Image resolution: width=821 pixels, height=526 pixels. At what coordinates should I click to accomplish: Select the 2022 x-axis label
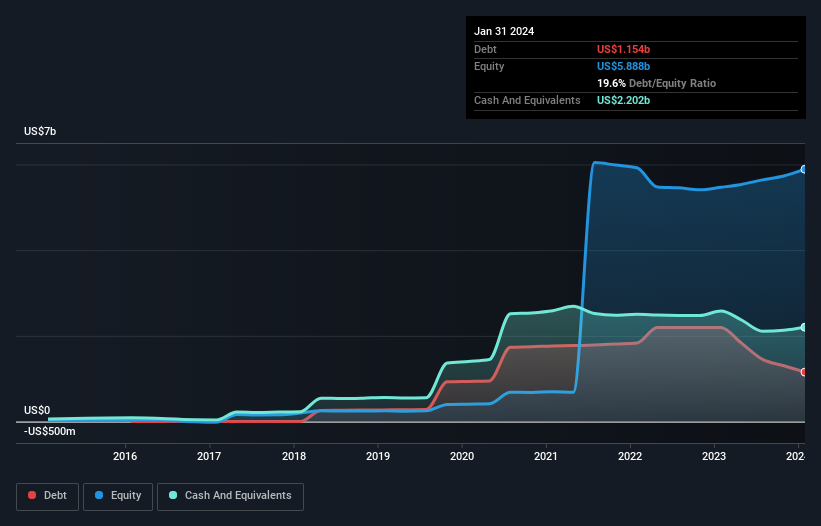click(x=630, y=456)
